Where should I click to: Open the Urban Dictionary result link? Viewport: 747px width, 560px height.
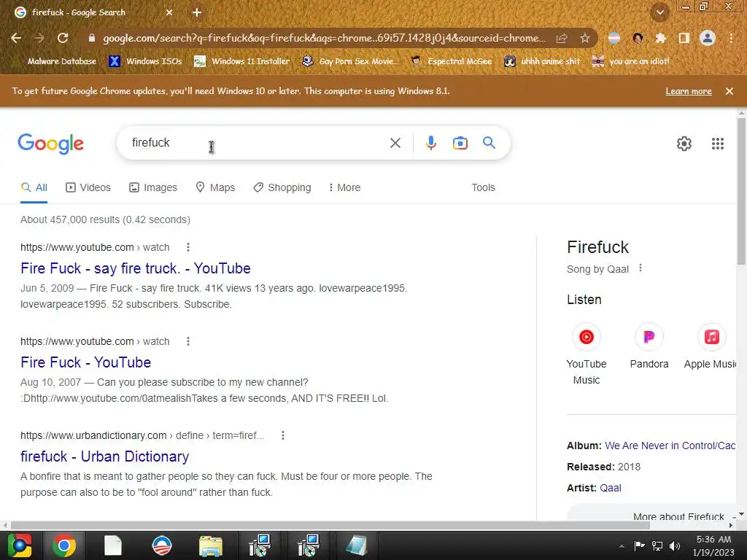point(105,456)
